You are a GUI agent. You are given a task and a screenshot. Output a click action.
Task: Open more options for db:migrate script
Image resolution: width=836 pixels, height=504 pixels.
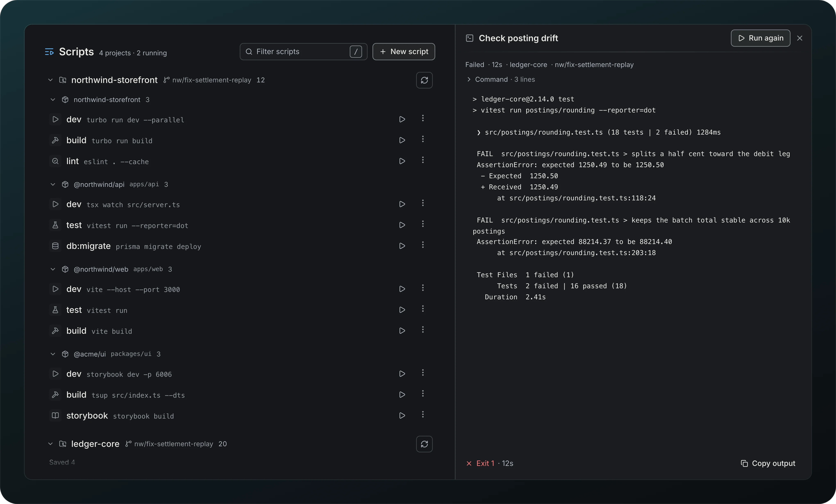tap(423, 245)
